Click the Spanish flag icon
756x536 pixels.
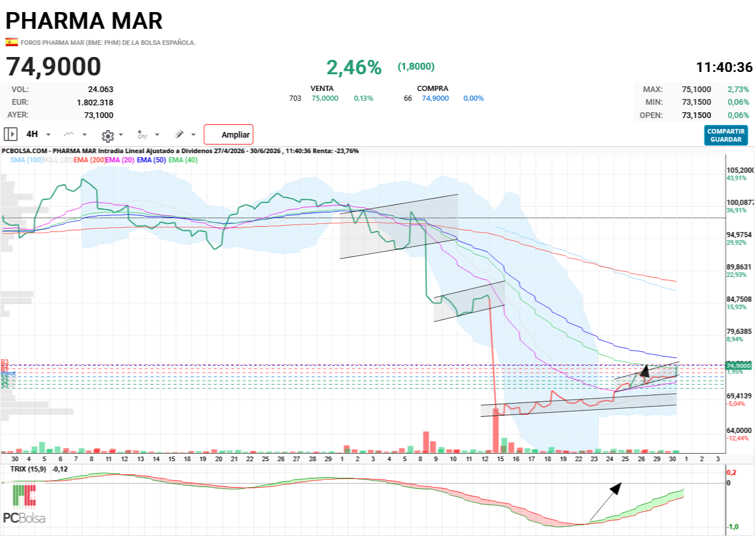pyautogui.click(x=12, y=42)
